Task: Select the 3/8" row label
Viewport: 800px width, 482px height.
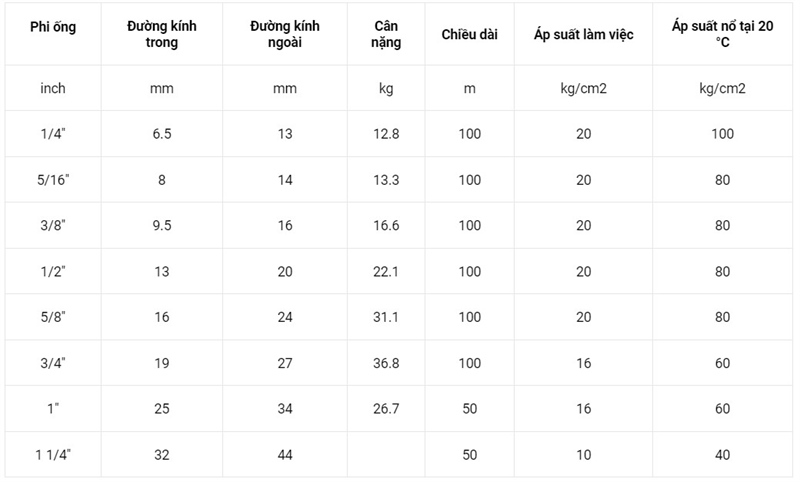Action: click(x=53, y=225)
